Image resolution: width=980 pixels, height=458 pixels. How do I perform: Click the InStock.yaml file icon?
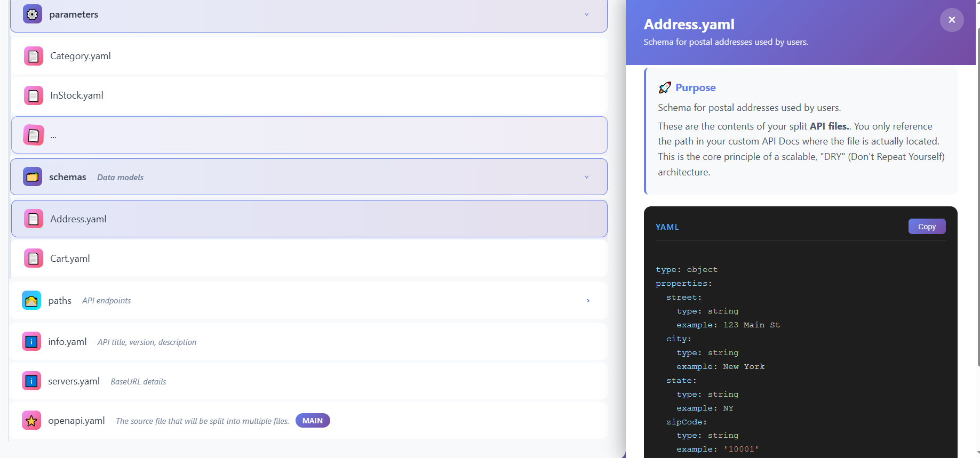pyautogui.click(x=34, y=95)
